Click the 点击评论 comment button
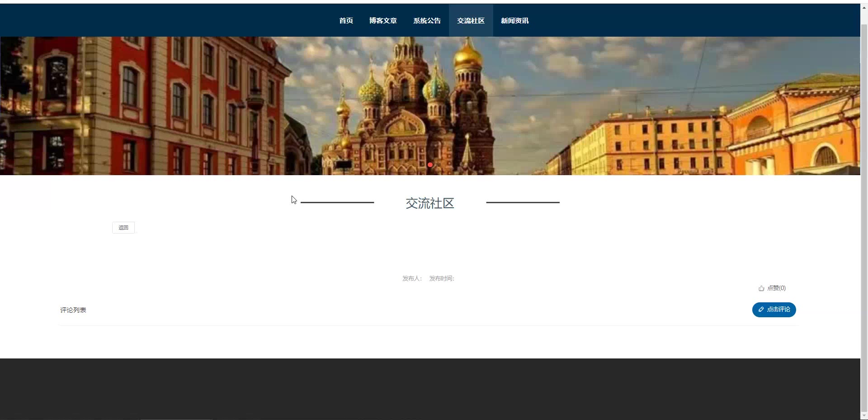This screenshot has width=868, height=420. [x=774, y=310]
